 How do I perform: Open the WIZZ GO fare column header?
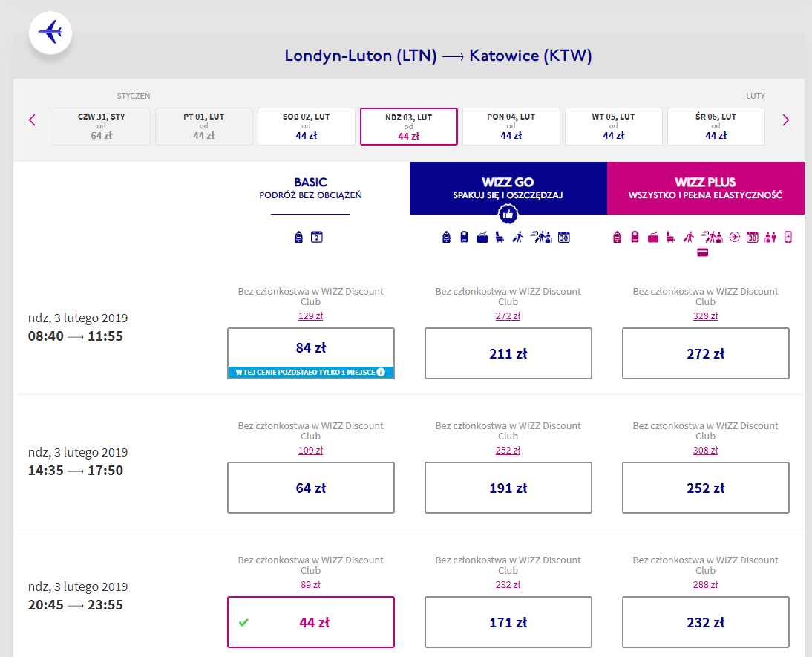pos(508,188)
